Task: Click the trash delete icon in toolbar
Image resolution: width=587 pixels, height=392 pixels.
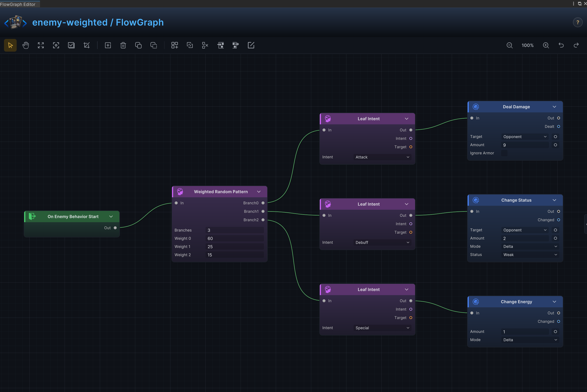Action: pos(123,45)
